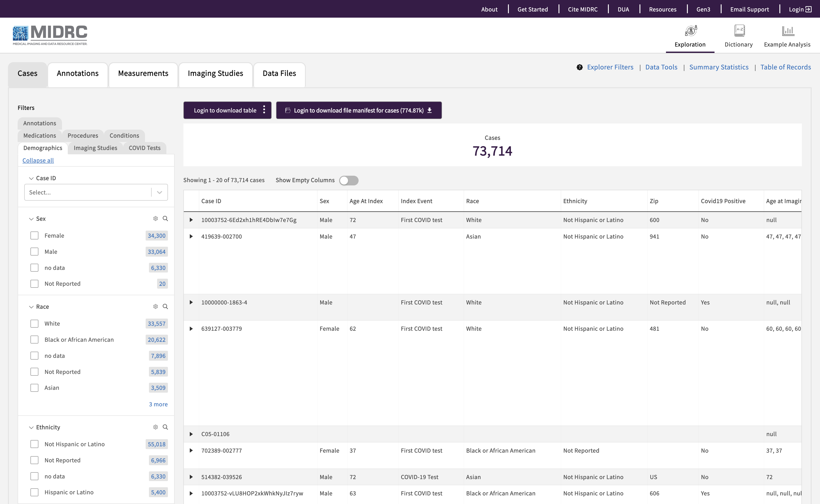
Task: Click Login to download file manifest button
Action: click(x=359, y=110)
